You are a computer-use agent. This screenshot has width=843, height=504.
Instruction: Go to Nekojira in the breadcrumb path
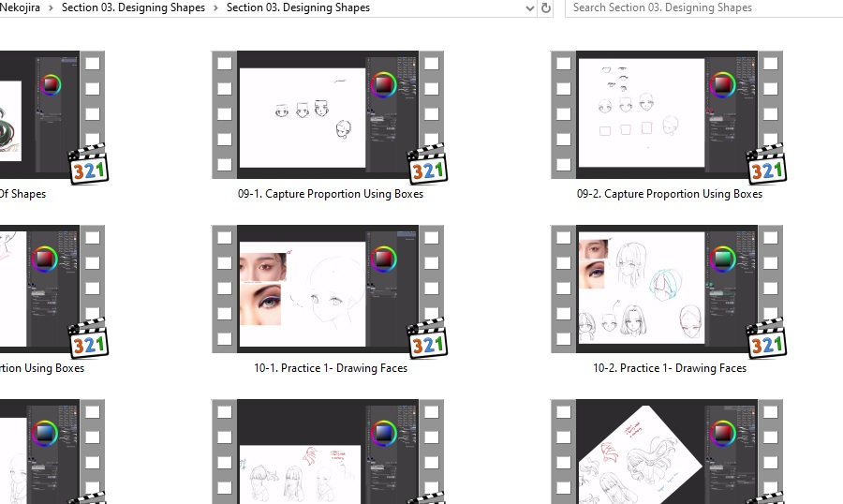tap(20, 7)
